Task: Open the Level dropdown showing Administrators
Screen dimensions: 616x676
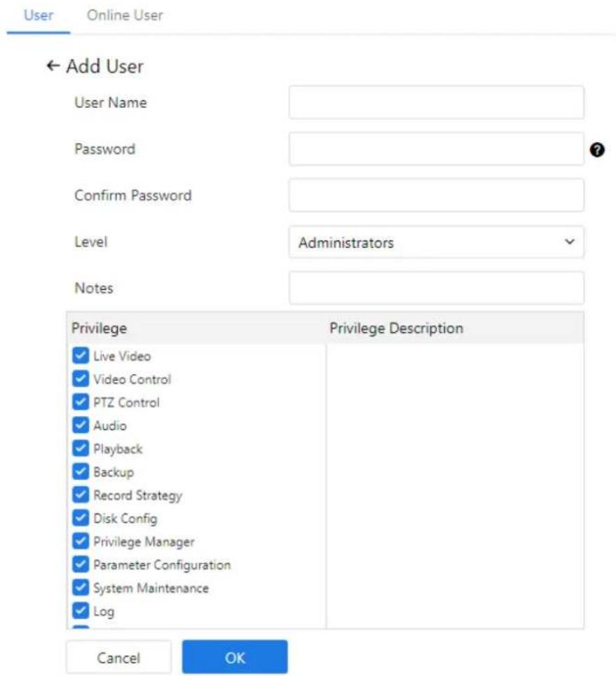Action: point(436,242)
